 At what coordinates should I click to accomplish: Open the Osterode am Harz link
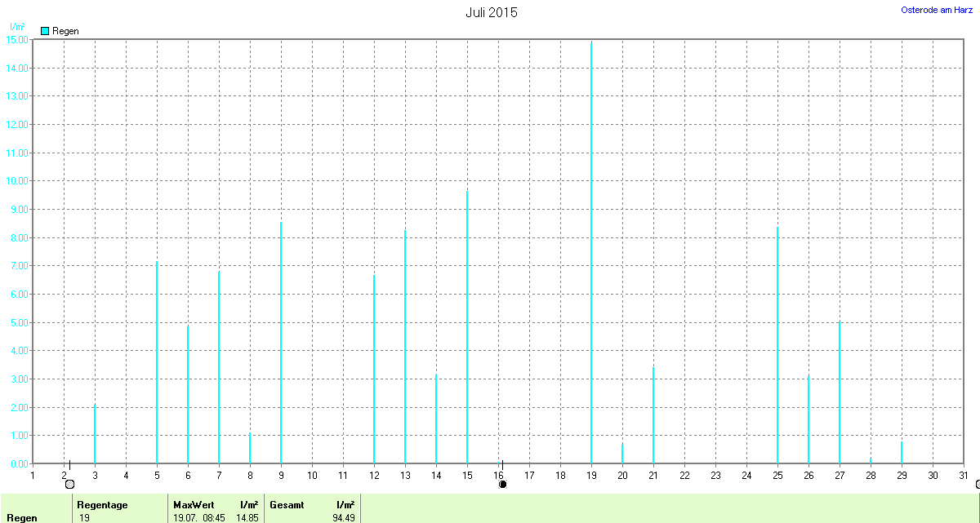936,10
